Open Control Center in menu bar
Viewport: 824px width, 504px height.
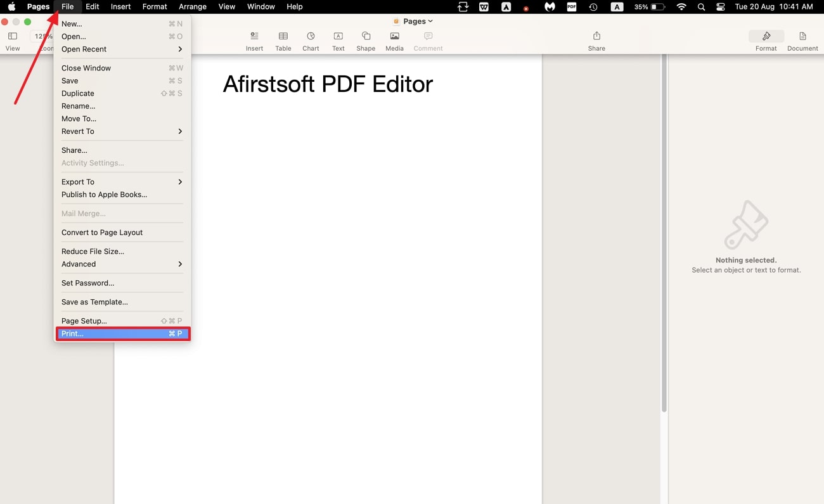(x=721, y=7)
